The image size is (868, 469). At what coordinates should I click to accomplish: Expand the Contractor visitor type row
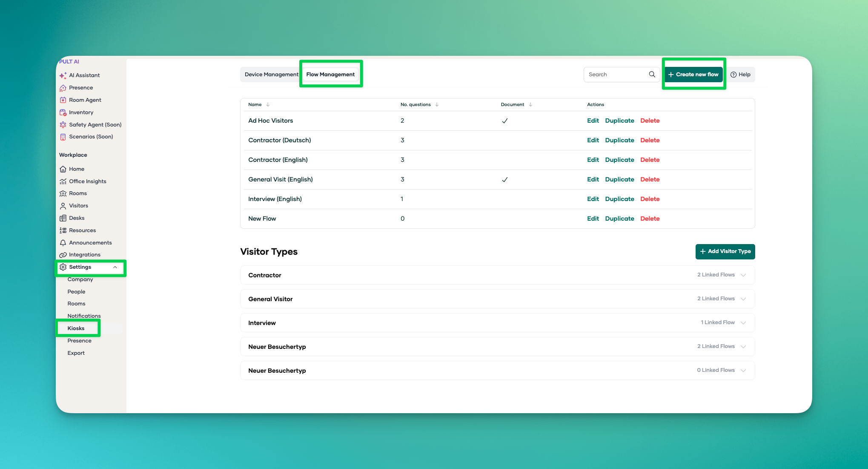click(x=743, y=275)
